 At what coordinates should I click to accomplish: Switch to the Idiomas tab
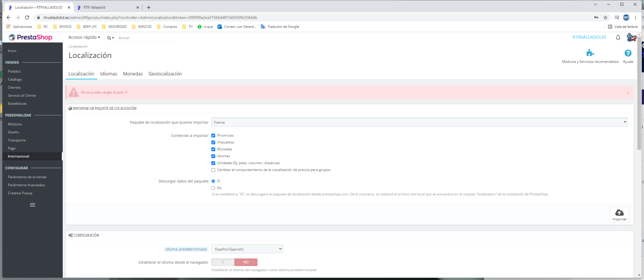pos(109,74)
